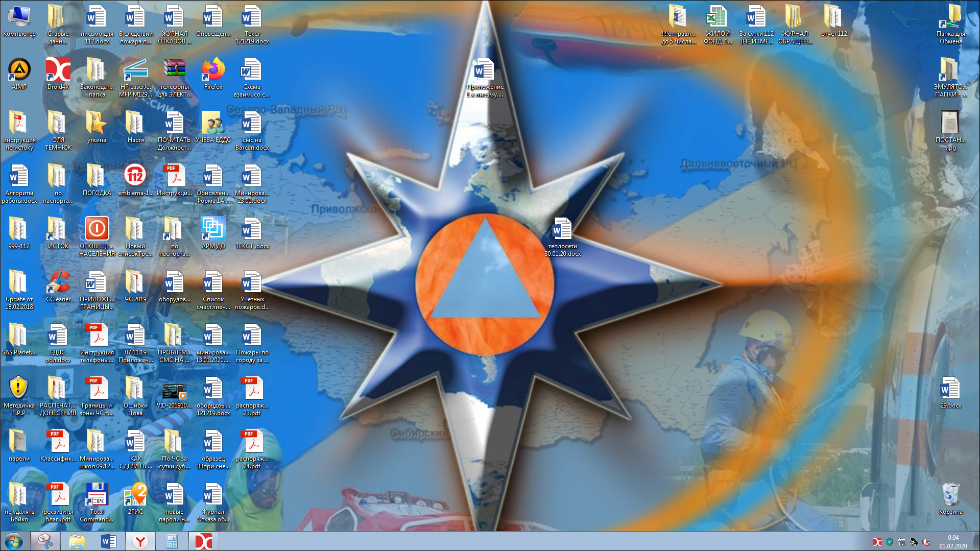Open реквизиты благ..pdf file
Image resolution: width=980 pixels, height=551 pixels.
point(58,502)
